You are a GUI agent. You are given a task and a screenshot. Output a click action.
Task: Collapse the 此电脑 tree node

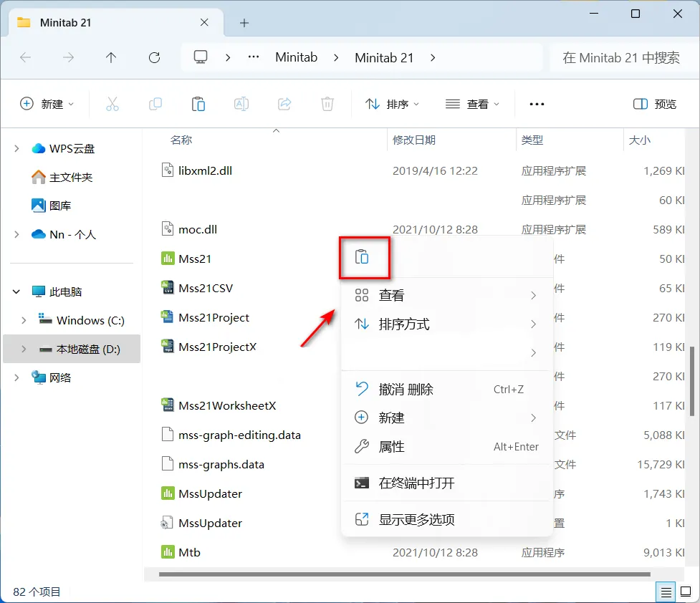point(16,292)
